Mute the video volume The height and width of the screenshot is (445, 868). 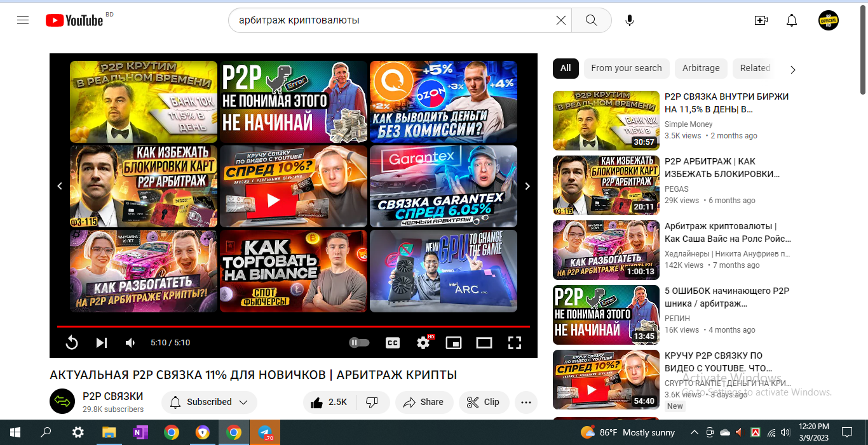point(130,343)
